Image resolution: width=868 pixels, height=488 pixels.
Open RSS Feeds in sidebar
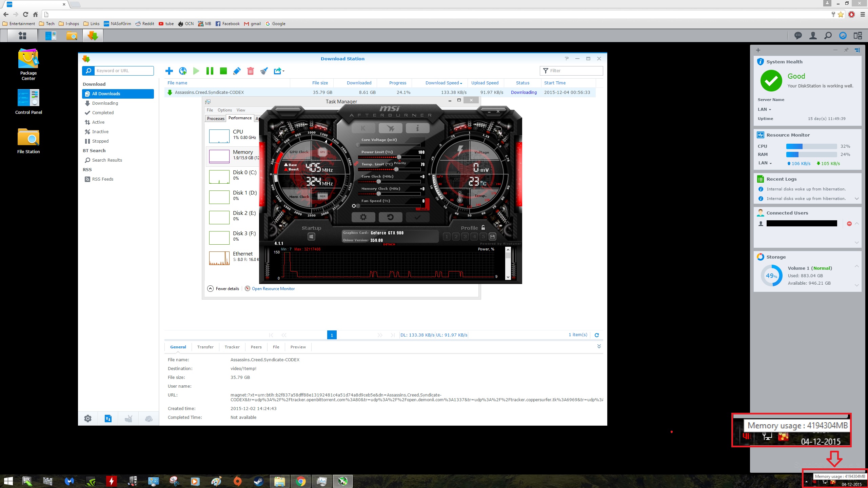(118, 179)
